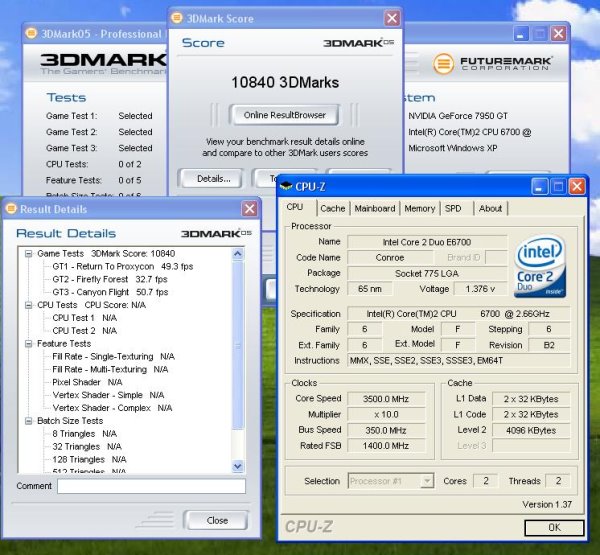
Task: Open the SPD tab in CPU-Z
Action: pyautogui.click(x=453, y=209)
